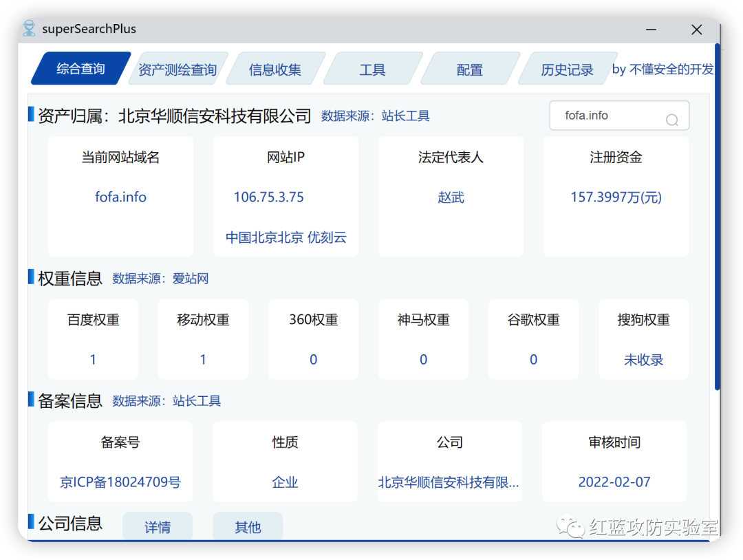Screen dimensions: 743x560
Task: Open the 爱站网 data source link
Action: (191, 279)
